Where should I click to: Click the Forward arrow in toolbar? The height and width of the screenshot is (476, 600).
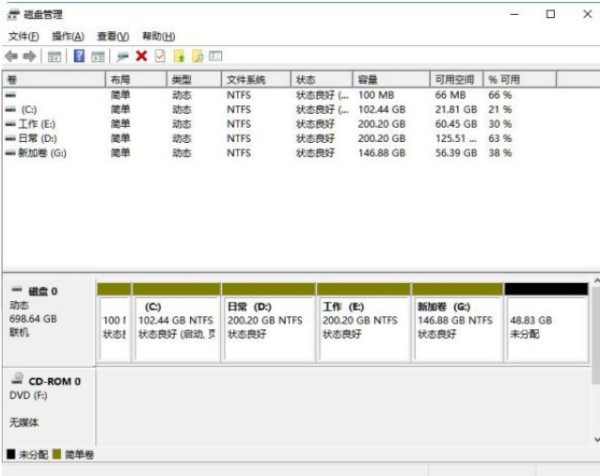29,56
